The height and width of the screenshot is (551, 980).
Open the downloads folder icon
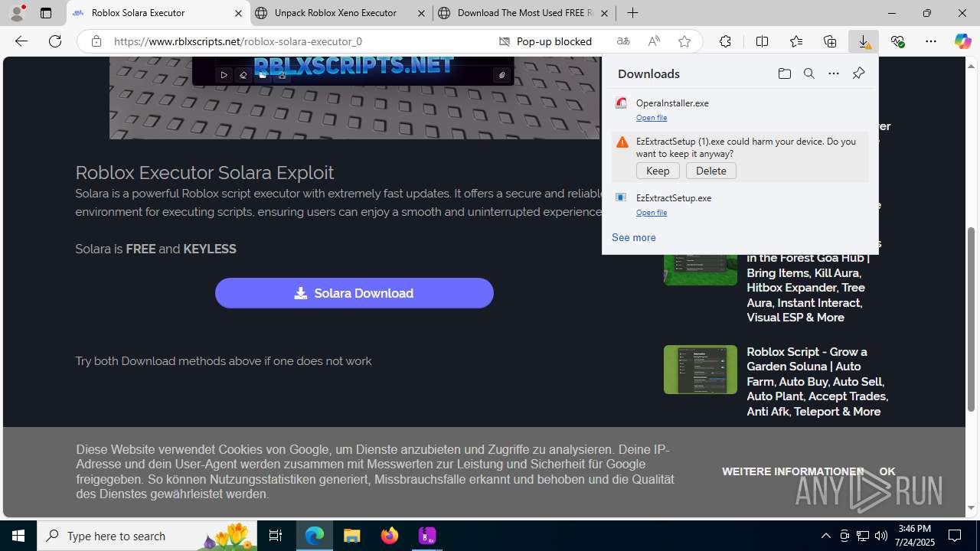(x=784, y=73)
